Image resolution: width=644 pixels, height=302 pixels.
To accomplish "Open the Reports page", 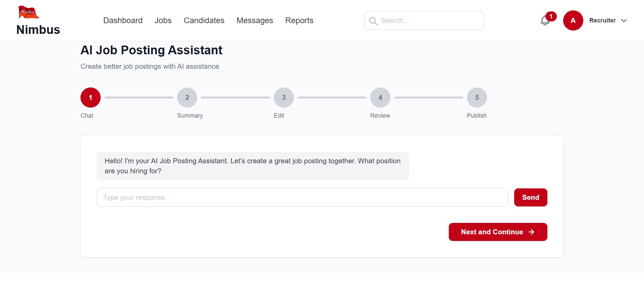I will (299, 20).
